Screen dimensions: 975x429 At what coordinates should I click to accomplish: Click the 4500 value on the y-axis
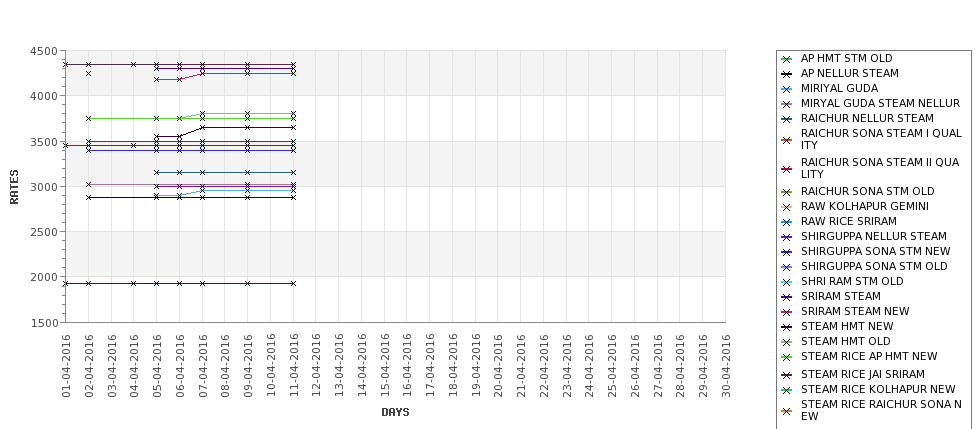43,51
